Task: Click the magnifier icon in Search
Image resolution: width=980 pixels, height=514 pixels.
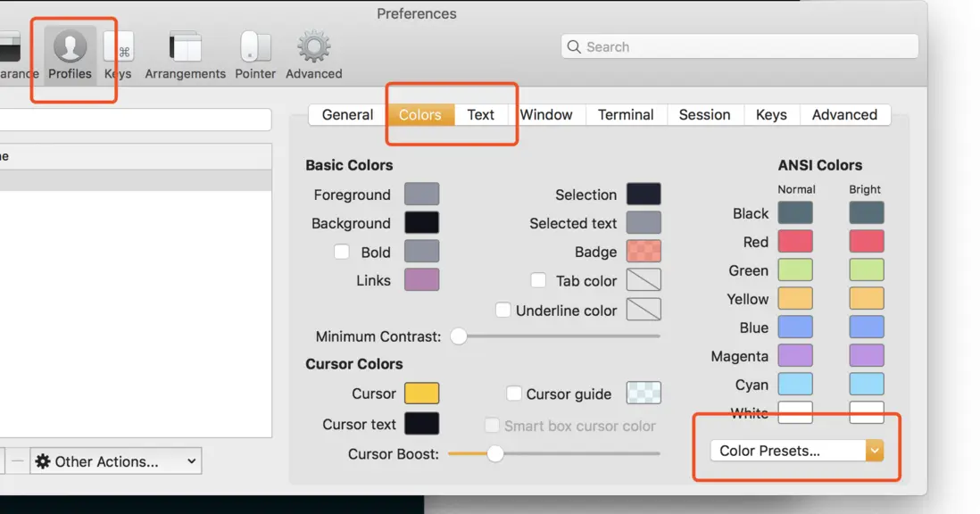Action: point(574,47)
